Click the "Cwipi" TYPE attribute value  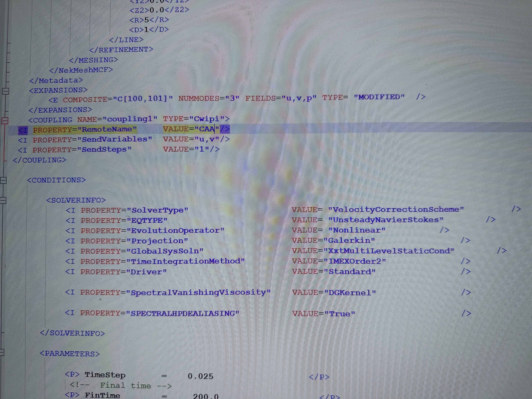(207, 119)
